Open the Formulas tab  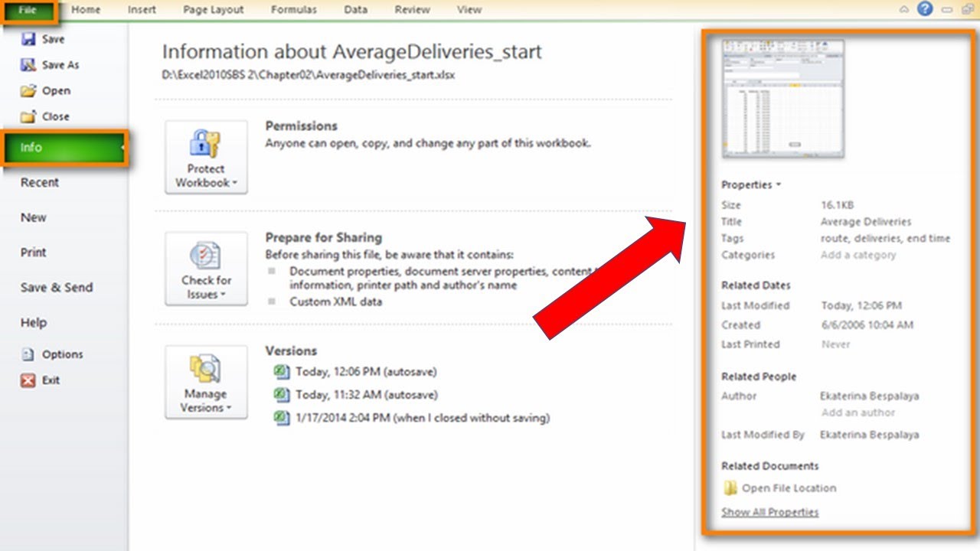click(x=295, y=10)
